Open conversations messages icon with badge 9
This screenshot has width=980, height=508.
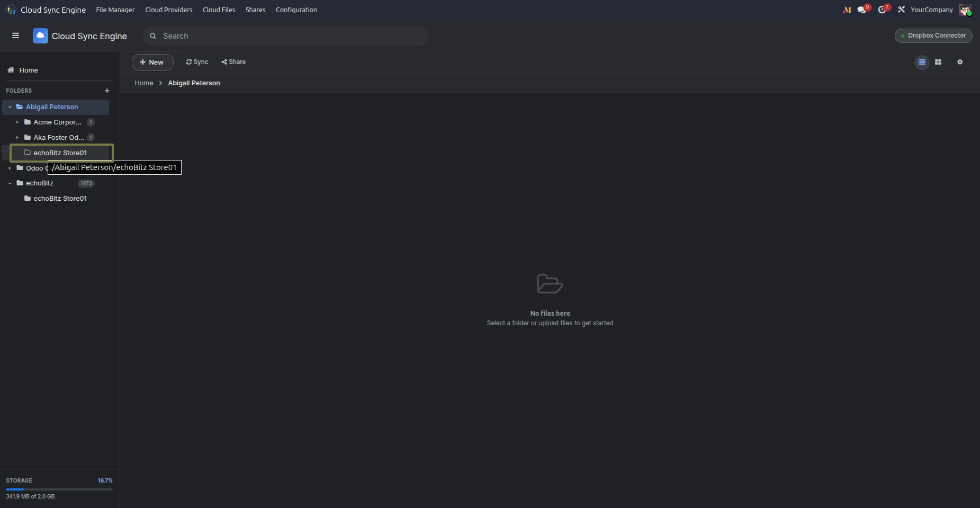pos(862,10)
